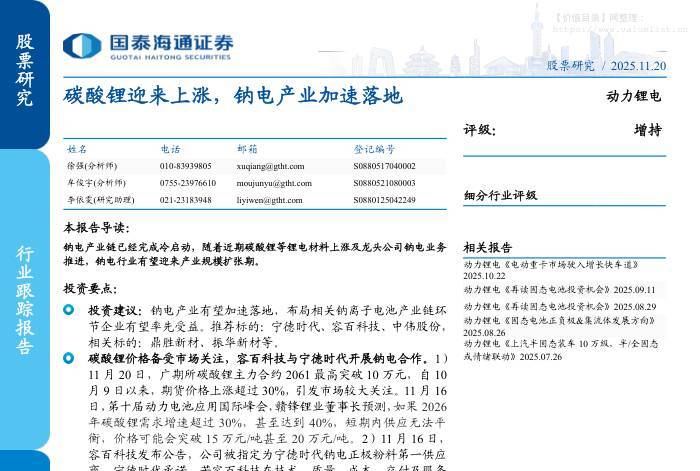Select the report title 碳酸锂迎来上涨，钠电产业加速落地

click(233, 96)
